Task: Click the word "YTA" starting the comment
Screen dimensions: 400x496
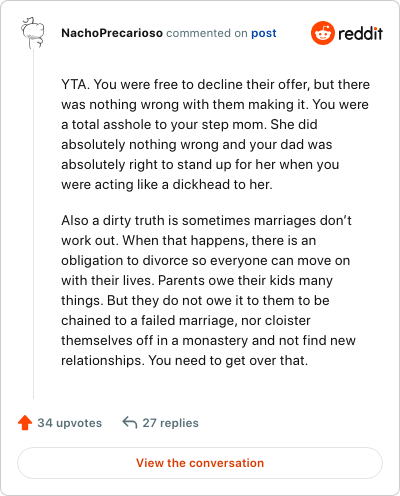Action: tap(74, 84)
